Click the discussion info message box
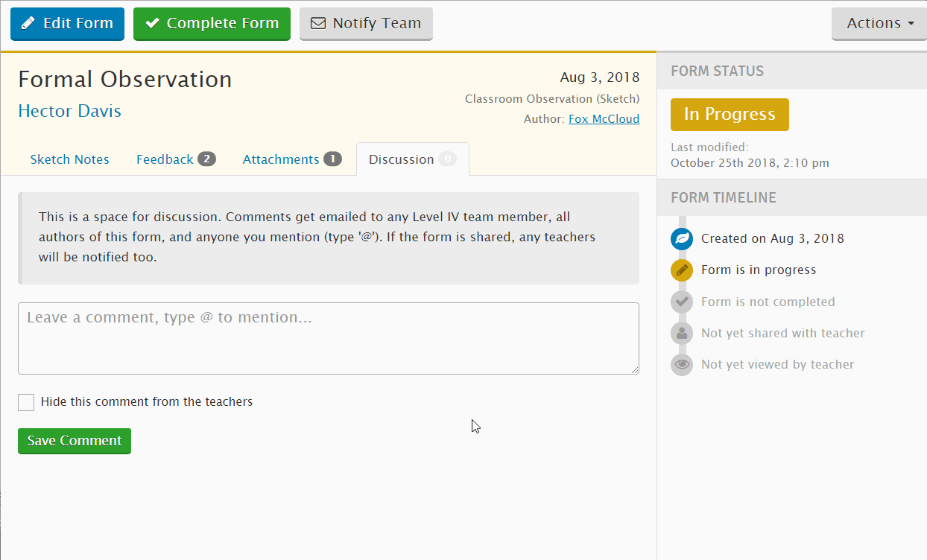Viewport: 927px width, 560px height. pos(329,238)
